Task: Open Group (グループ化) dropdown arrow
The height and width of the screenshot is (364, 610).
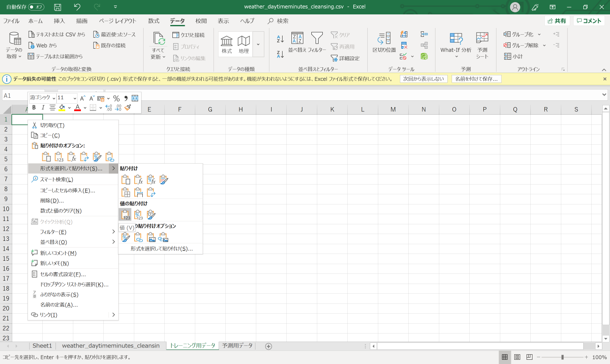Action: pyautogui.click(x=539, y=34)
